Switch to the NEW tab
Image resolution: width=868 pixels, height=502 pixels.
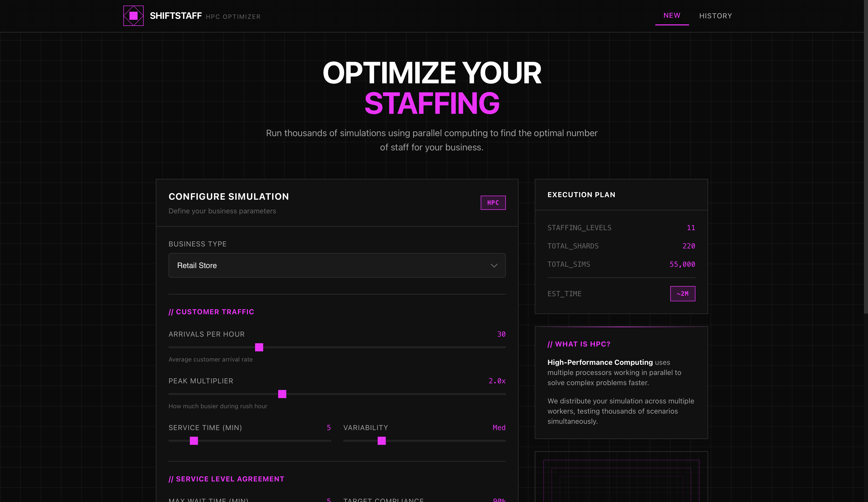pos(672,15)
